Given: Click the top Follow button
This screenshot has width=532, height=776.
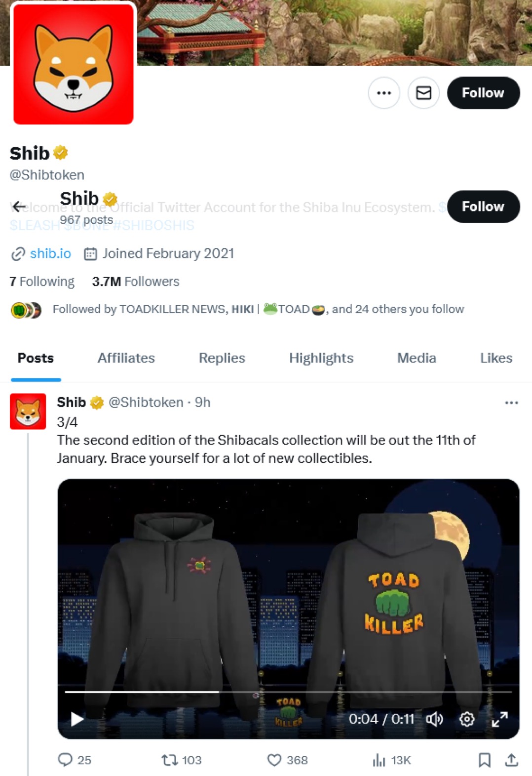Looking at the screenshot, I should (x=483, y=93).
